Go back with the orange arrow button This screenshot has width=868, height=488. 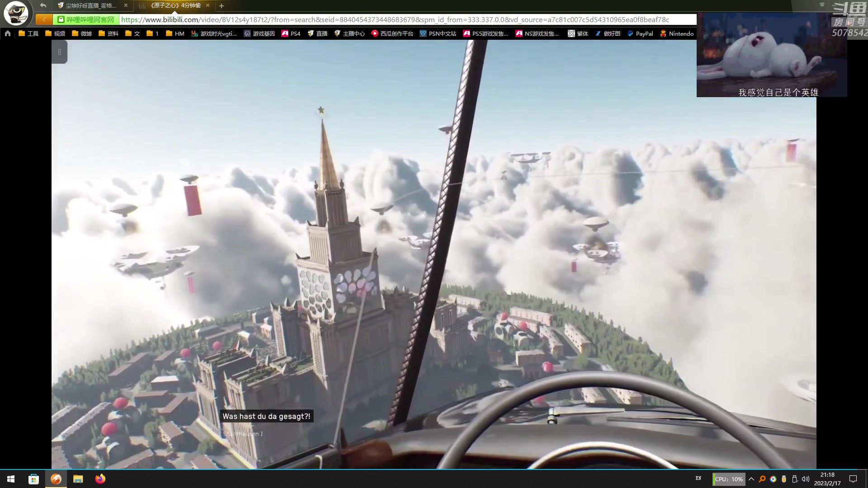(44, 19)
